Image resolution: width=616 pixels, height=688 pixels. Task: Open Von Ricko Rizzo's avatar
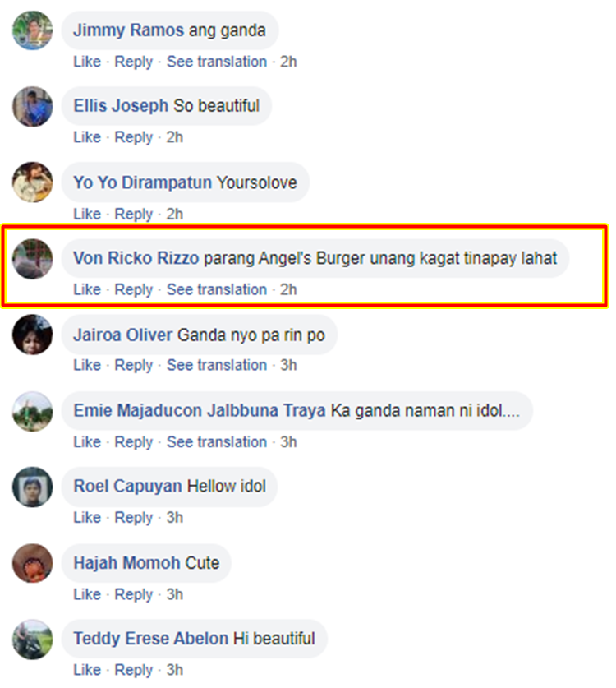(33, 259)
